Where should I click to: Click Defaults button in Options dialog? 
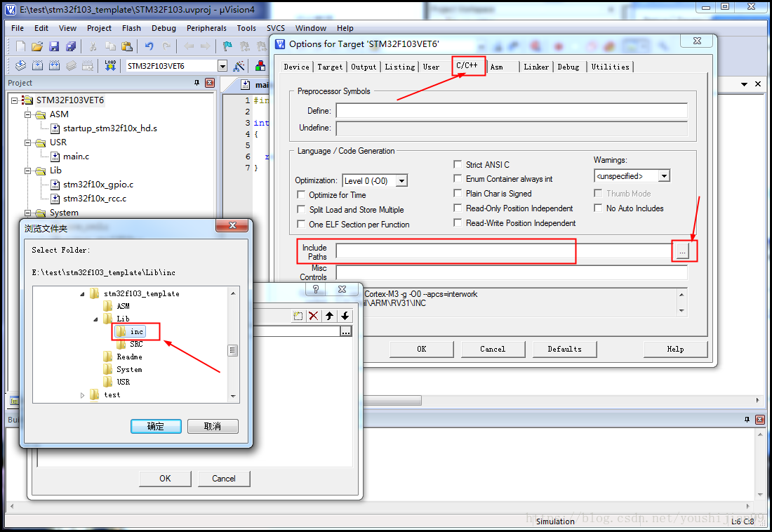pyautogui.click(x=565, y=349)
